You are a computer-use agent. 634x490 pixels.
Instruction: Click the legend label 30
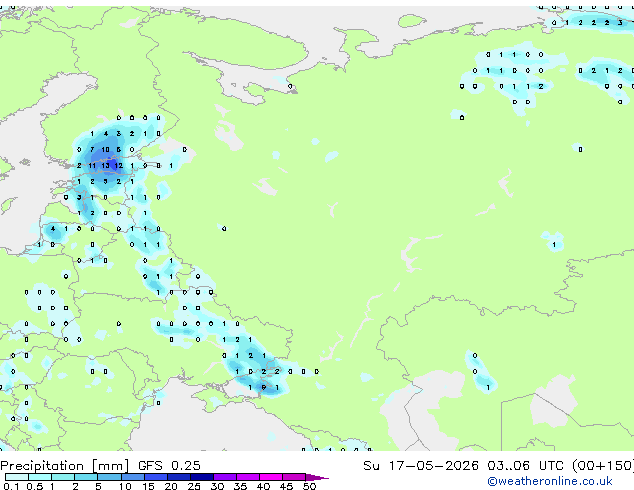click(217, 486)
